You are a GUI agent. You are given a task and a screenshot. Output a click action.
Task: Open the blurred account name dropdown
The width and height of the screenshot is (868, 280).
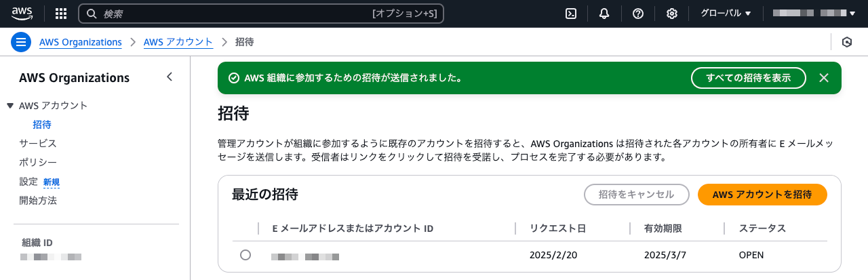814,14
